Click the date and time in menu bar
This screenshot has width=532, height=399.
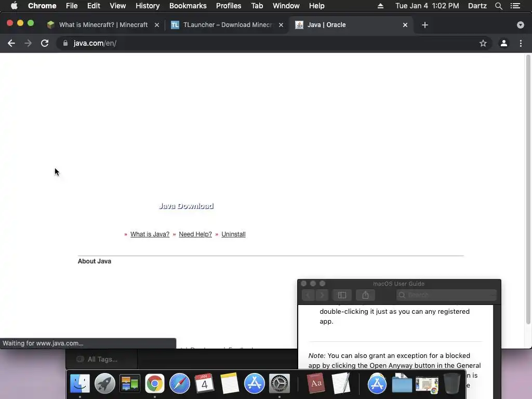pyautogui.click(x=427, y=6)
